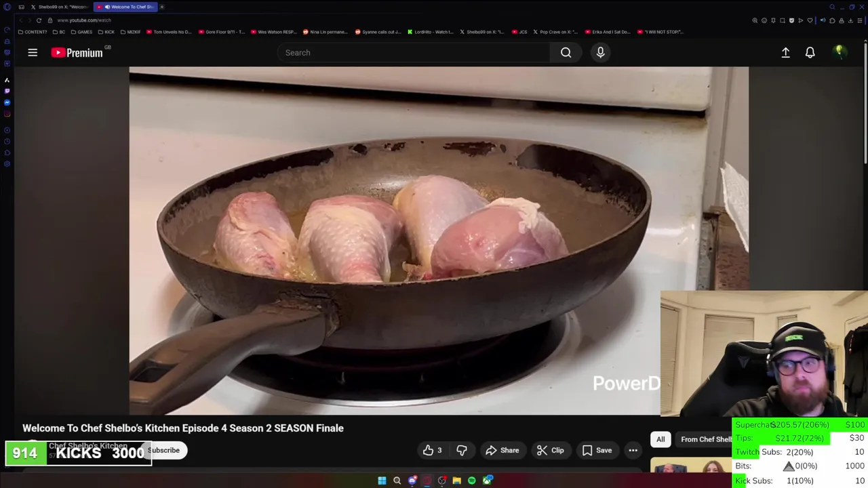Click the YouTube search field
This screenshot has height=488, width=868.
click(414, 52)
